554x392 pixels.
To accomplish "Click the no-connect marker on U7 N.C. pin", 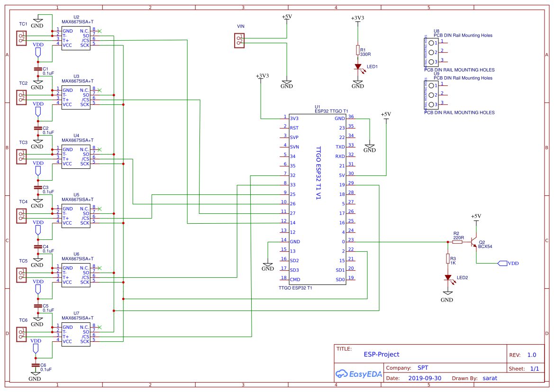I will (x=100, y=328).
